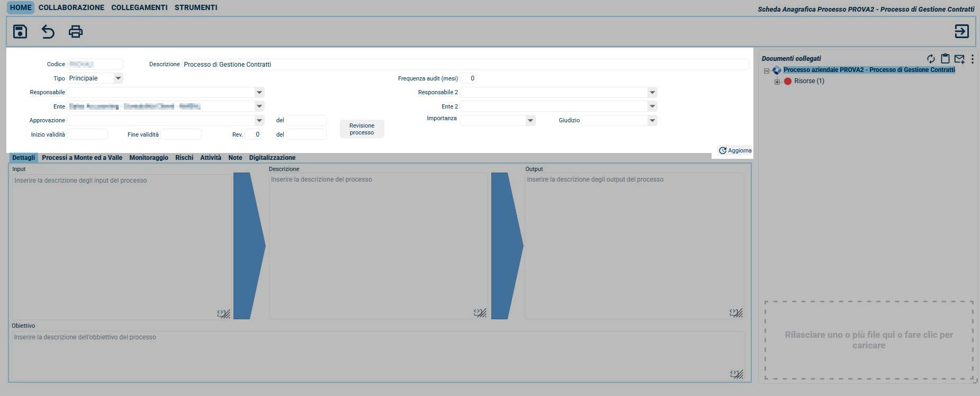Click the add-mail envelope icon
The width and height of the screenshot is (980, 396).
(x=959, y=59)
